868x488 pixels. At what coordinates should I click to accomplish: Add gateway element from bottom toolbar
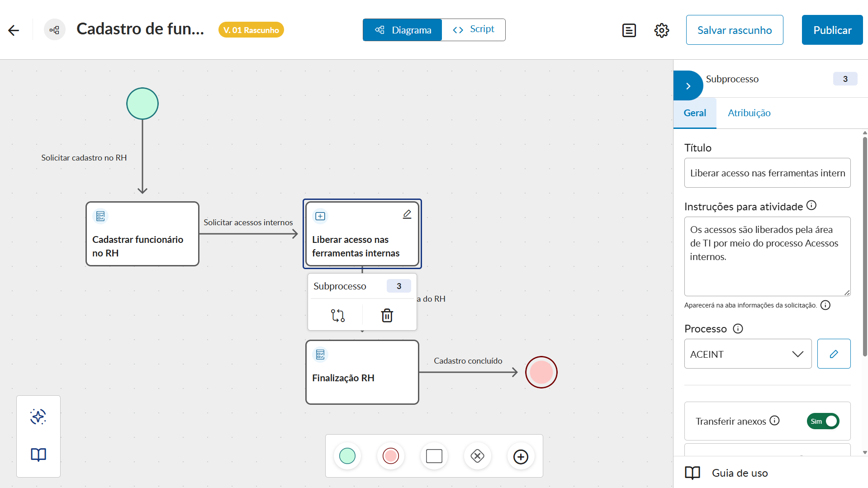coord(477,456)
